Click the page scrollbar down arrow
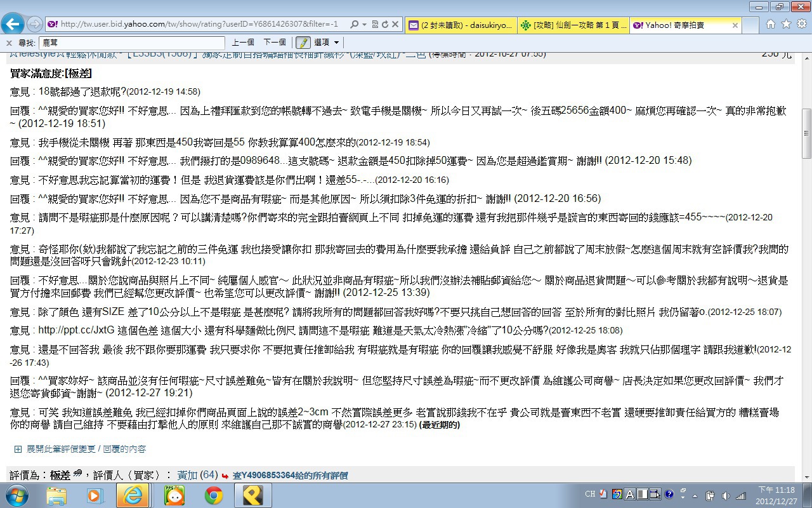The width and height of the screenshot is (812, 508). pyautogui.click(x=807, y=477)
